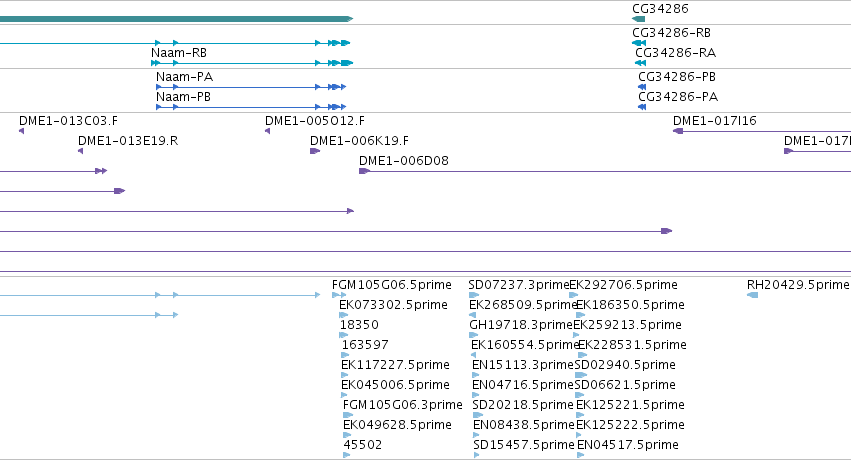This screenshot has height=460, width=851.
Task: Click the DME1-013C03.F marker arrow
Action: [22, 131]
